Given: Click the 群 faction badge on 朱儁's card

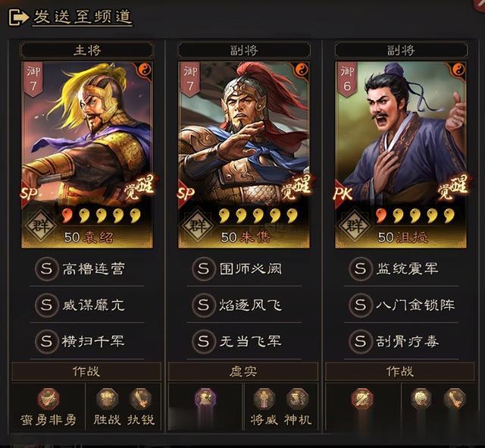Looking at the screenshot, I should [197, 226].
